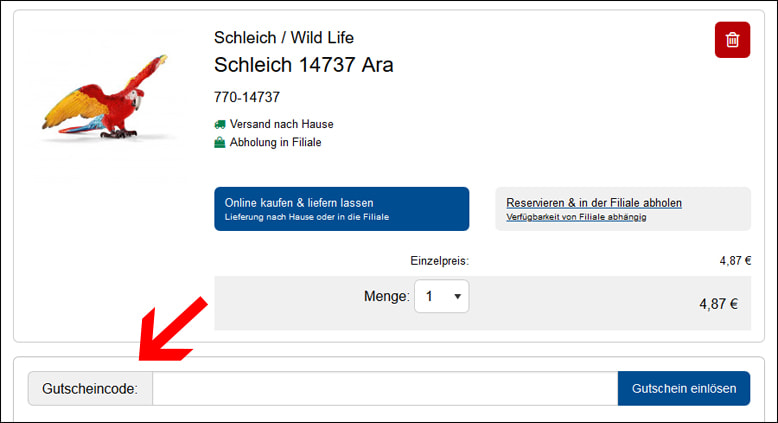Click the green store pickup bag icon
The width and height of the screenshot is (778, 423).
coord(220,143)
